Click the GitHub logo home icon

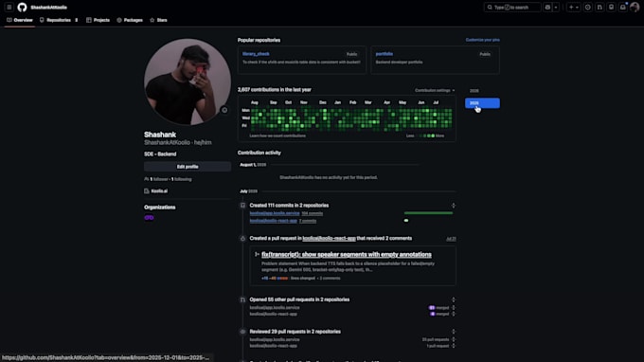pos(22,8)
